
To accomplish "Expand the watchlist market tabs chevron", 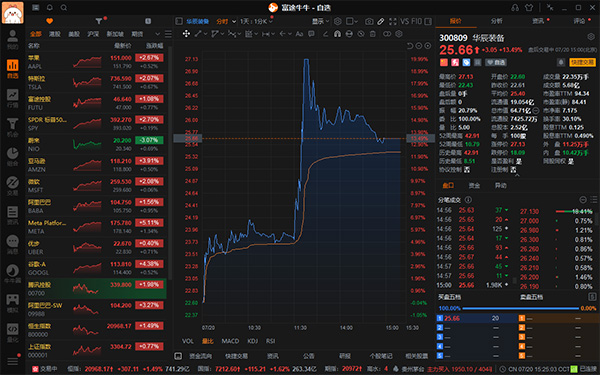I will (x=157, y=34).
